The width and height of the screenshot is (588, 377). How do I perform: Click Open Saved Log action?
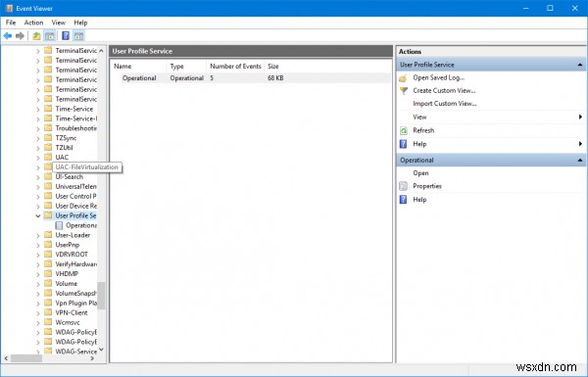(439, 78)
